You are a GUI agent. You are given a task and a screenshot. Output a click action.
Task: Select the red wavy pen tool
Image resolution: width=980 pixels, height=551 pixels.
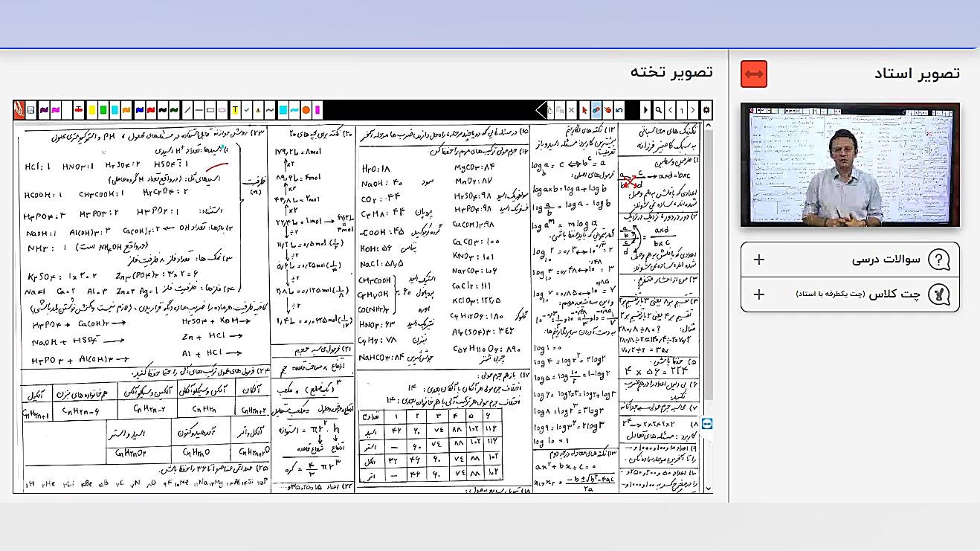click(151, 110)
